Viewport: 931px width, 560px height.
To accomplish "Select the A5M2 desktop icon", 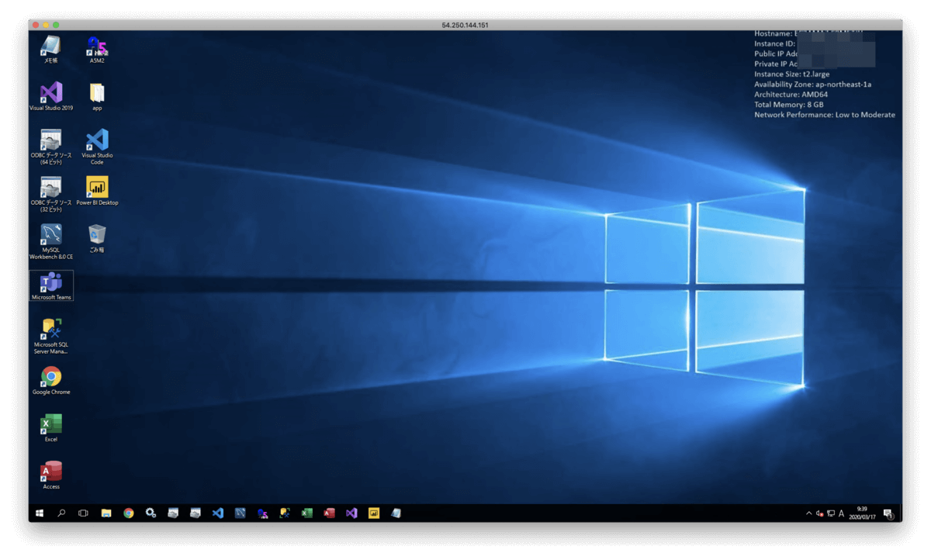I will 97,47.
